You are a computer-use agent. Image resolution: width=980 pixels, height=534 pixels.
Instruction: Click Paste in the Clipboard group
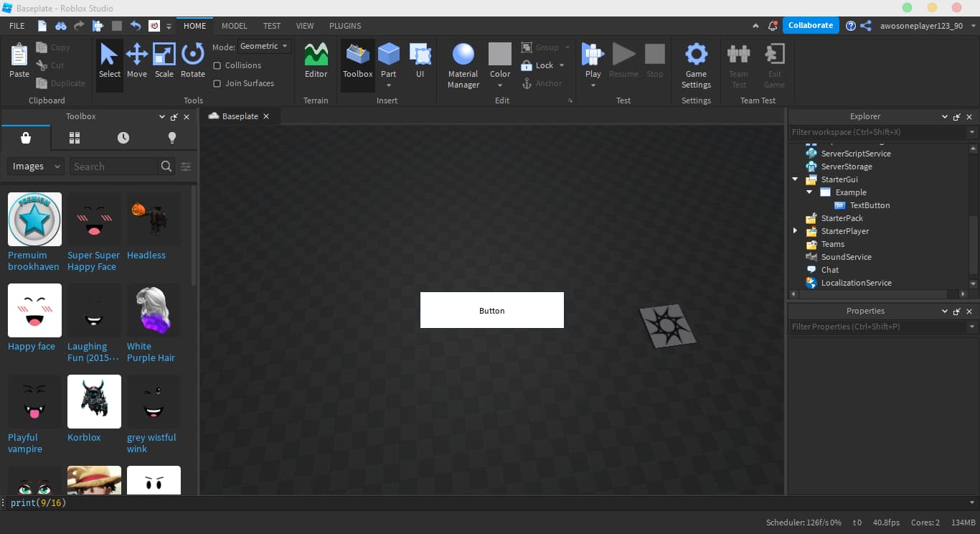tap(19, 61)
